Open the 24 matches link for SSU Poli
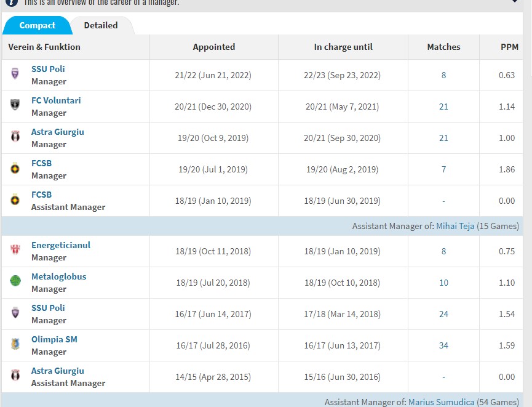 [443, 314]
